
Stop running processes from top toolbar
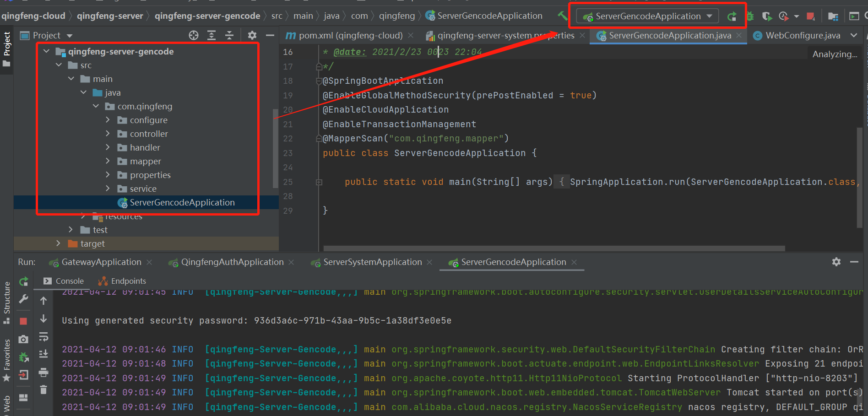[x=811, y=16]
